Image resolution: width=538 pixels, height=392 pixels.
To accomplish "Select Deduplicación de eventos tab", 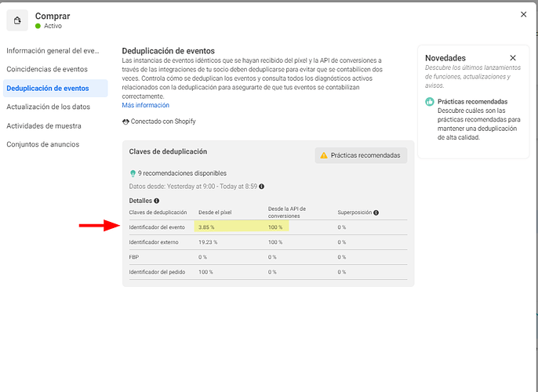I will click(x=55, y=88).
